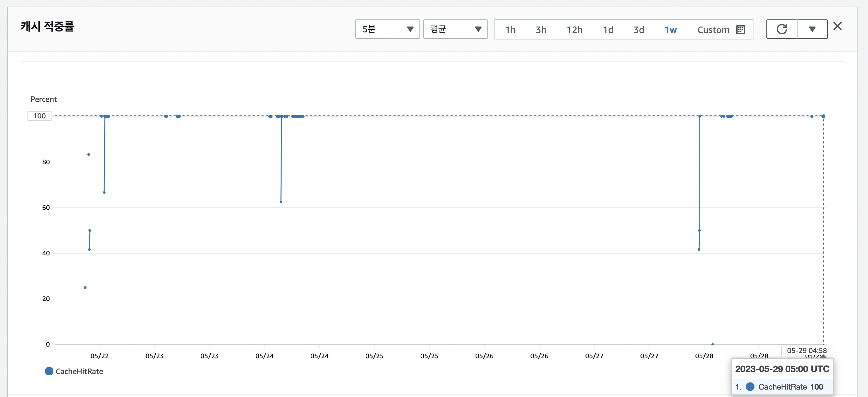Click the latest data point at 100 percent
Screen dimensions: 868x397
coord(823,116)
